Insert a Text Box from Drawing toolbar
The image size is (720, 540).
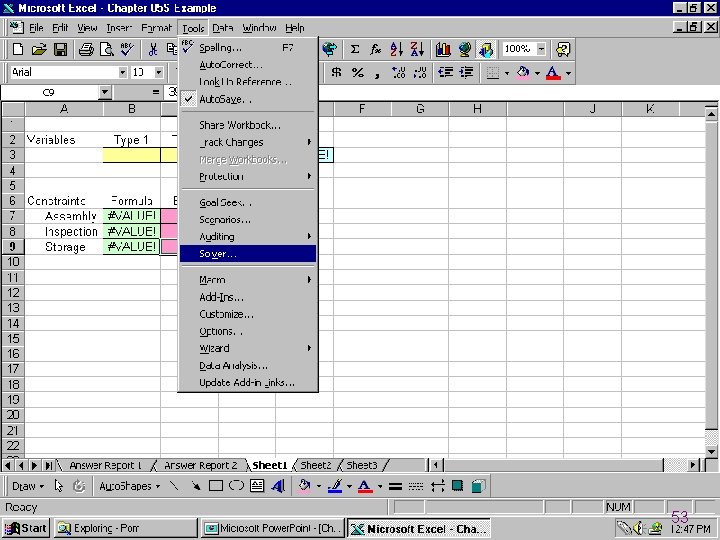point(257,486)
